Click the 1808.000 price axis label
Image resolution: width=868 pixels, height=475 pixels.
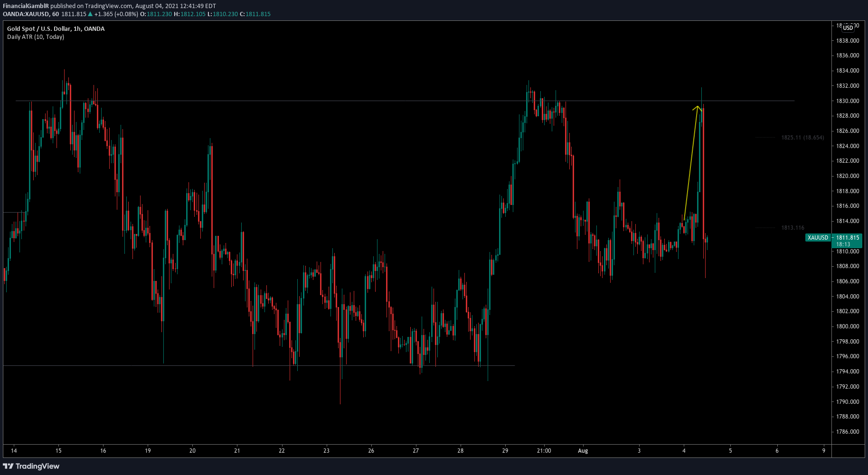848,266
